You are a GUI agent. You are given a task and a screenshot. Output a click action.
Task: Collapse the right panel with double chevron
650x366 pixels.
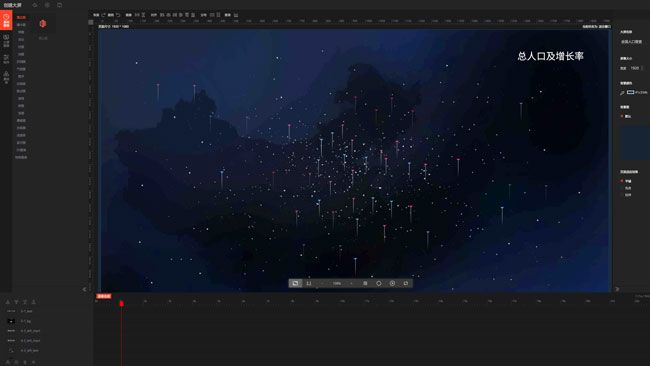[x=617, y=289]
